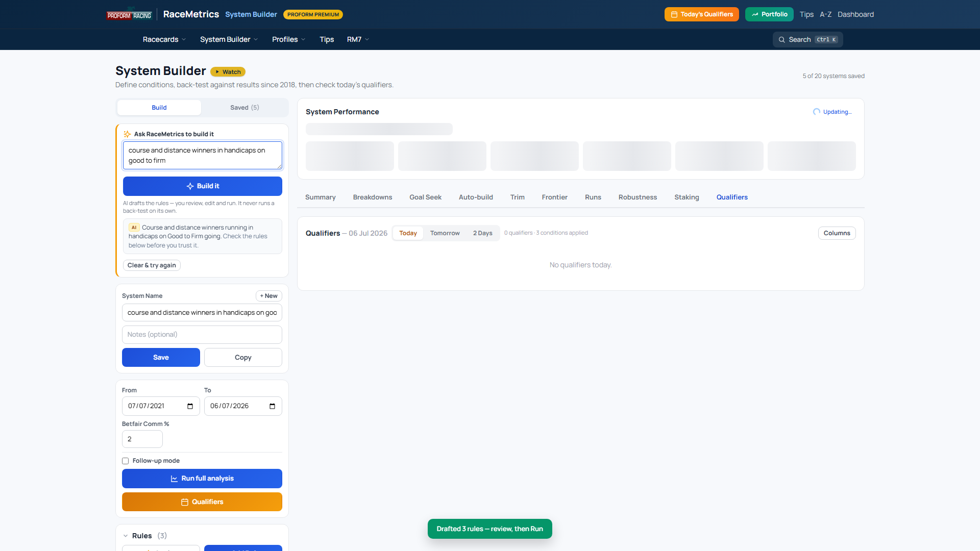This screenshot has width=980, height=551.
Task: Click the sparkle icon beside Ask RaceMetrics
Action: [x=127, y=134]
